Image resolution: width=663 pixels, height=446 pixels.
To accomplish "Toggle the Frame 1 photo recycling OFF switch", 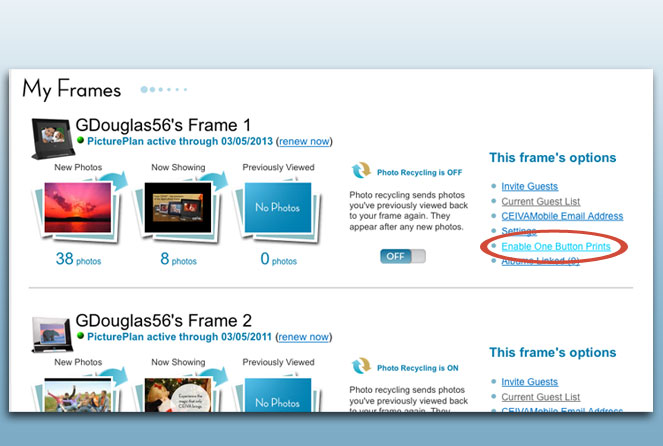I will tap(403, 256).
